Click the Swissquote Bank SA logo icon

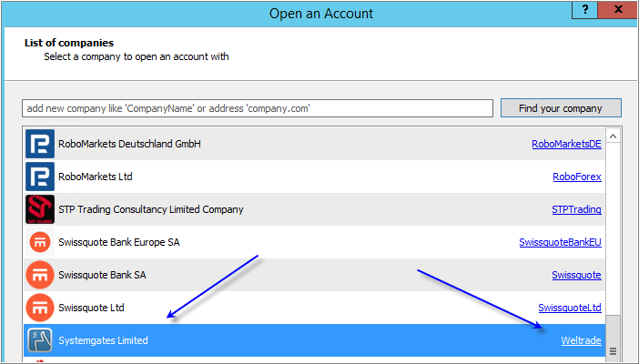click(40, 275)
